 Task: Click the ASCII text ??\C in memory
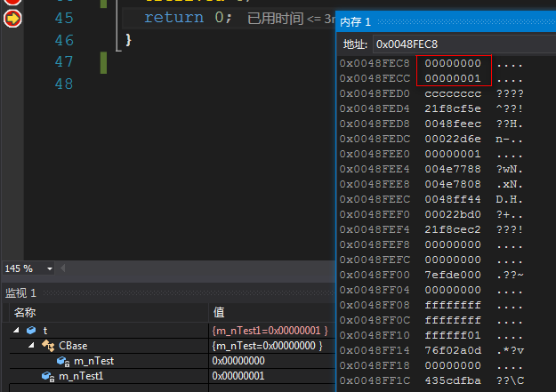coord(510,380)
